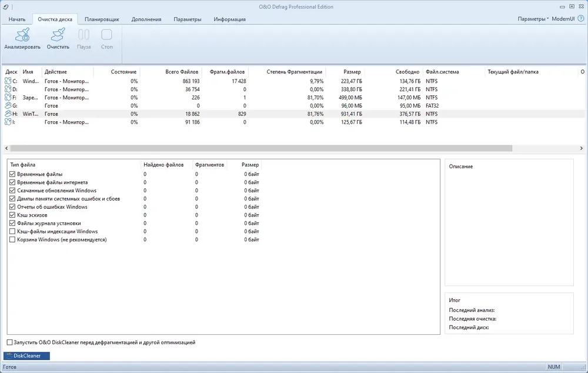Uncheck Временные файлы интернета checkbox

point(12,182)
